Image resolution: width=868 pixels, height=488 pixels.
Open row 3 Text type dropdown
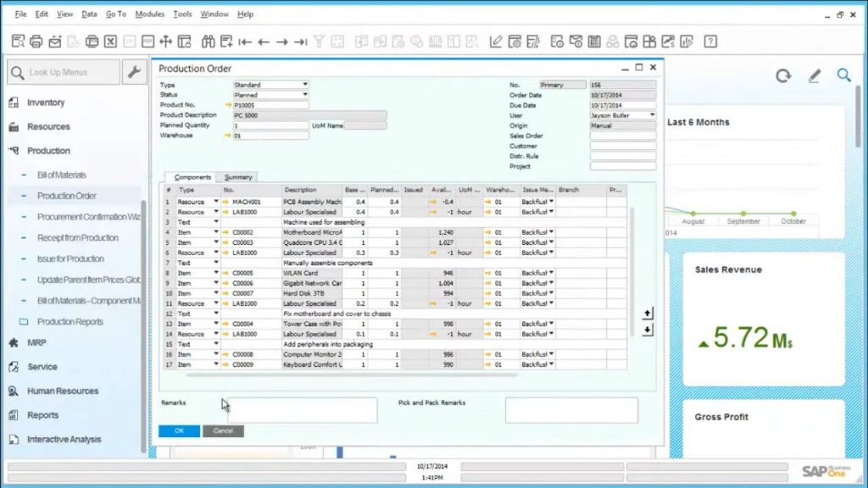pyautogui.click(x=216, y=223)
